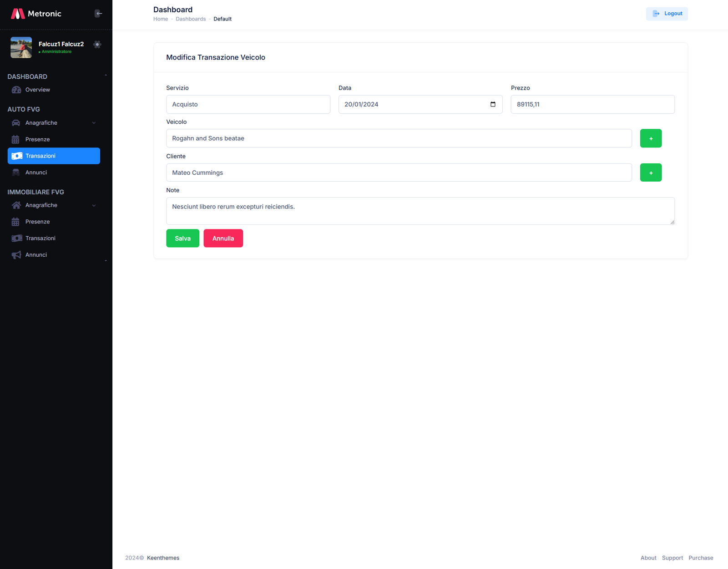Add new client with plus button
The image size is (728, 569).
click(651, 173)
